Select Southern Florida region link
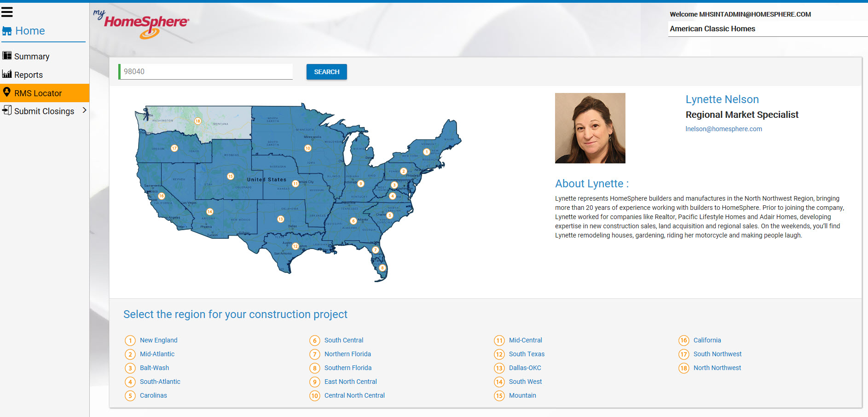 coord(348,368)
